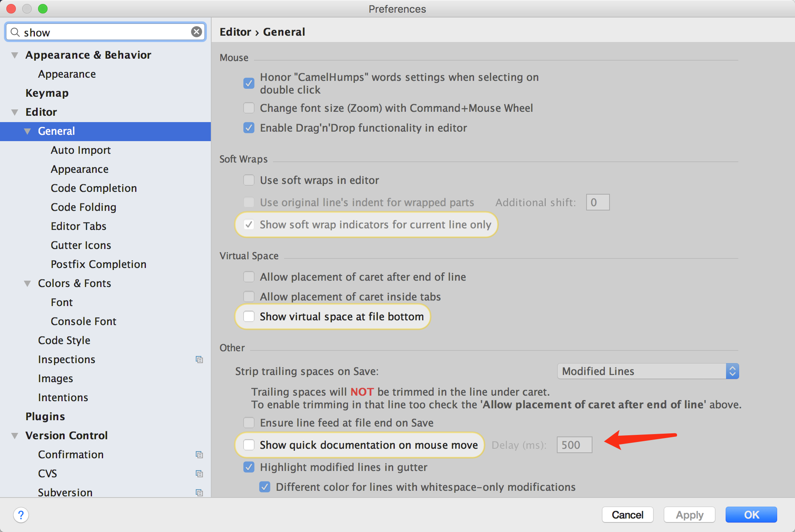795x532 pixels.
Task: Open the Plugins page
Action: [45, 417]
